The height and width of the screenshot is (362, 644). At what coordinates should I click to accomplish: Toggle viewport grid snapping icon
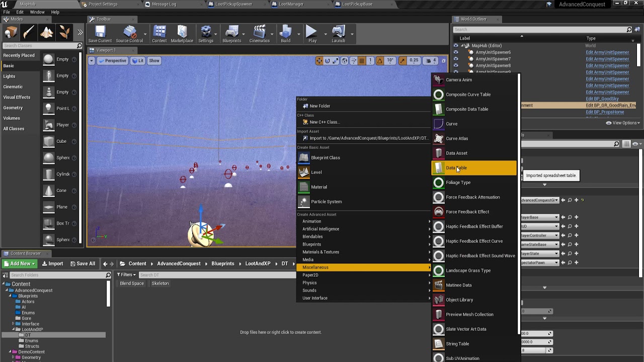(361, 61)
